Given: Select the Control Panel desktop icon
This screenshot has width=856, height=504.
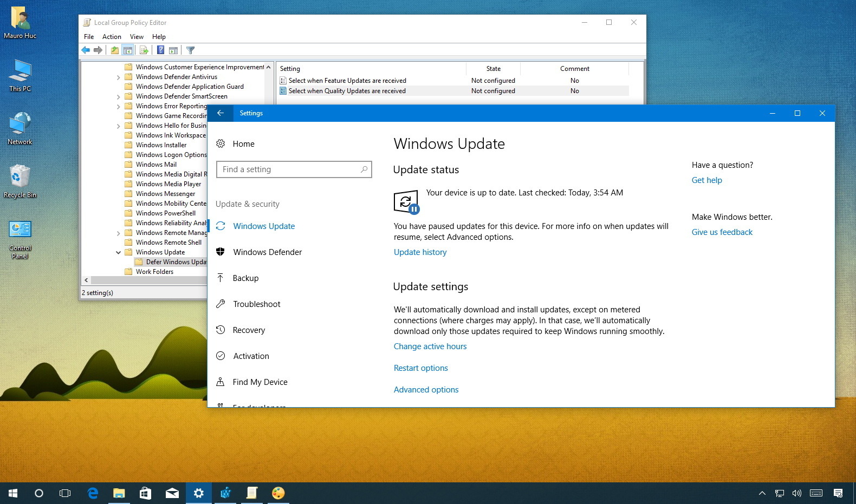Looking at the screenshot, I should (20, 238).
